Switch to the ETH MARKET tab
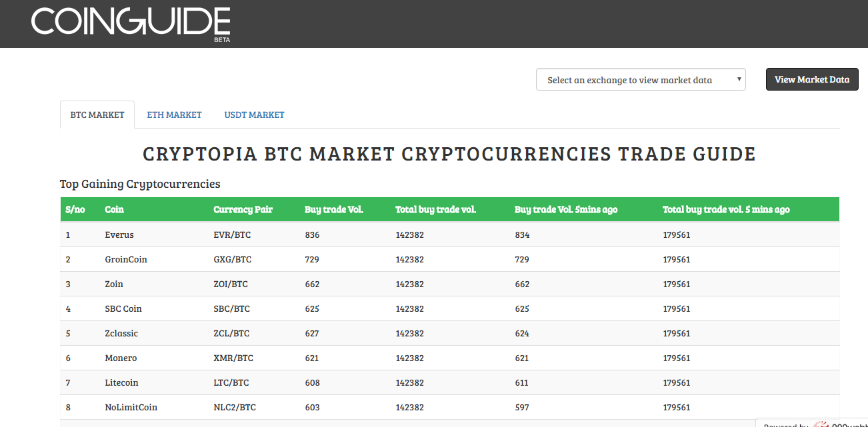Image resolution: width=868 pixels, height=427 pixels. (174, 115)
